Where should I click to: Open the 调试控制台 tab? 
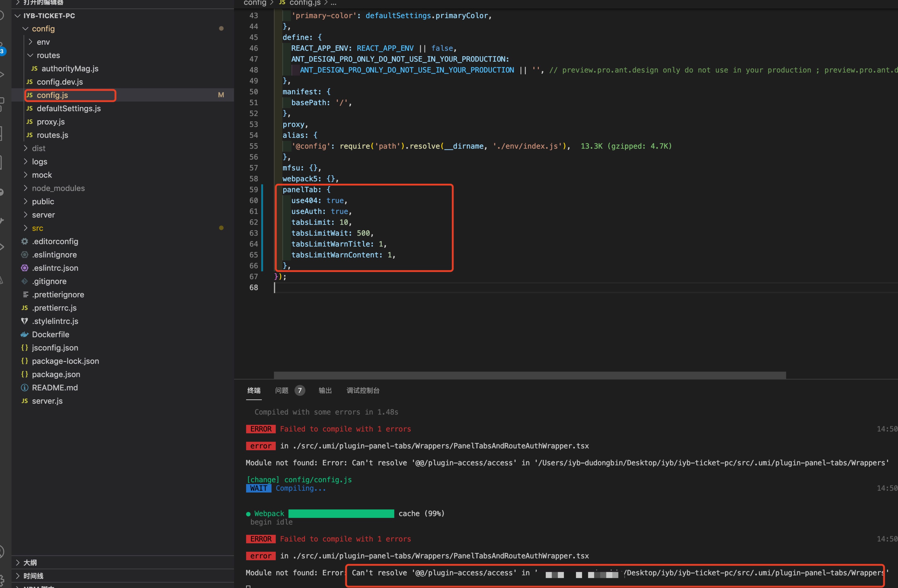(363, 390)
